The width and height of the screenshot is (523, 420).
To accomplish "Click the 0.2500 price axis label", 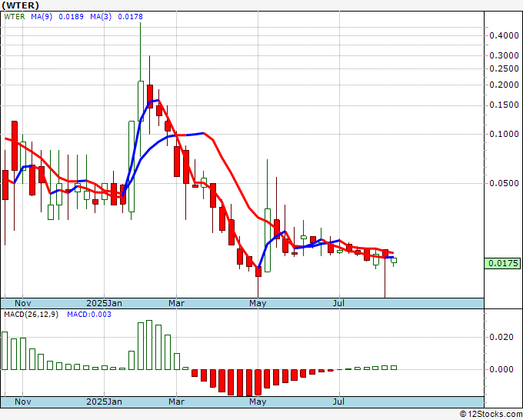I will pyautogui.click(x=504, y=68).
